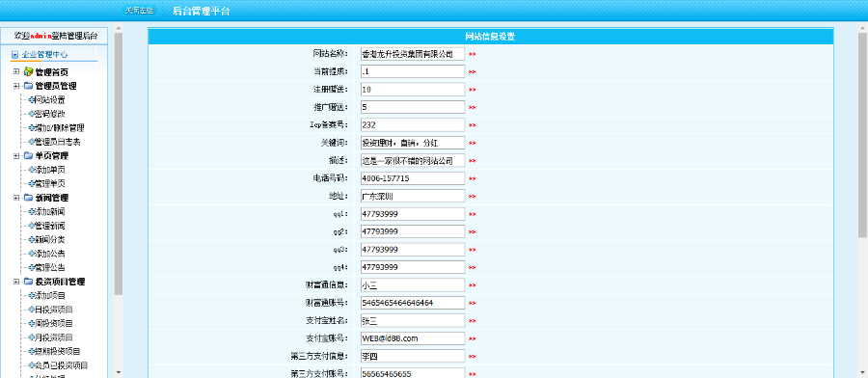Click the 推广赠送 input field
Image resolution: width=868 pixels, height=378 pixels.
413,107
